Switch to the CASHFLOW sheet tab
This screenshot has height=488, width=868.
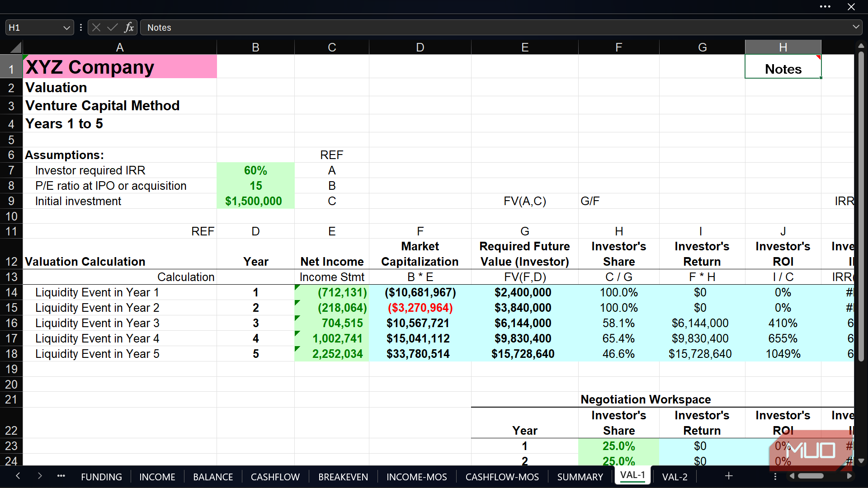click(x=275, y=477)
